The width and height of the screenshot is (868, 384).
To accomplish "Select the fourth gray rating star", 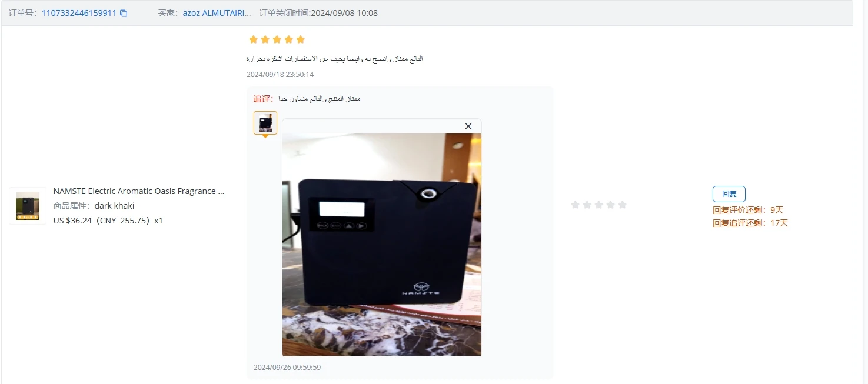I will tap(611, 205).
